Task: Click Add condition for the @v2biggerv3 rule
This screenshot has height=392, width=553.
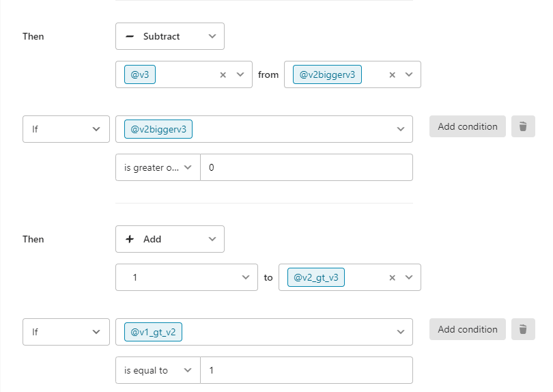Action: point(467,126)
